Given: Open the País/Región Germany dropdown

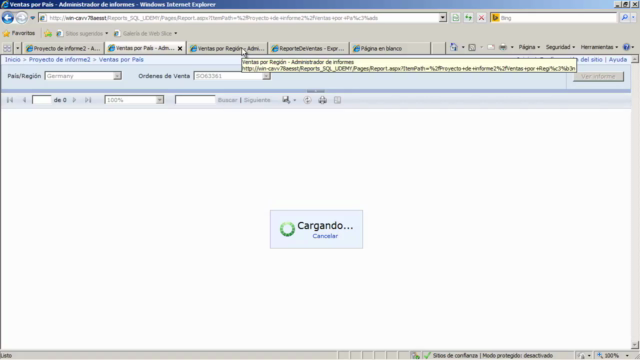Looking at the screenshot, I should [83, 76].
